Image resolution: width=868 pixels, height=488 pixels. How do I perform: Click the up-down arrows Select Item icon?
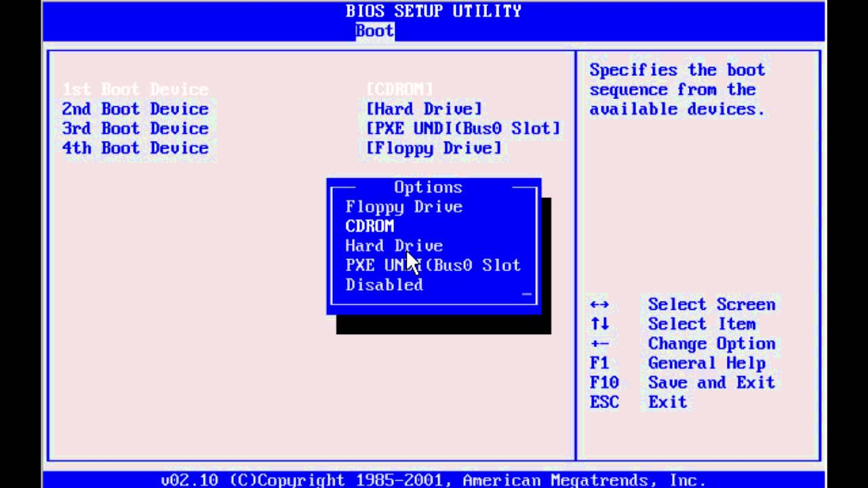[599, 325]
